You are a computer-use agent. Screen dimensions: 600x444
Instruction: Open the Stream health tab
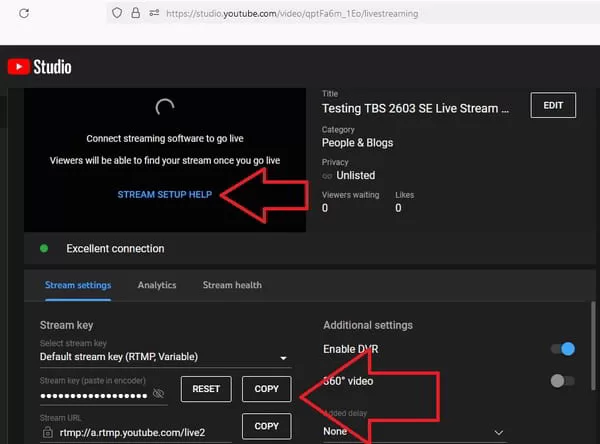pyautogui.click(x=232, y=285)
